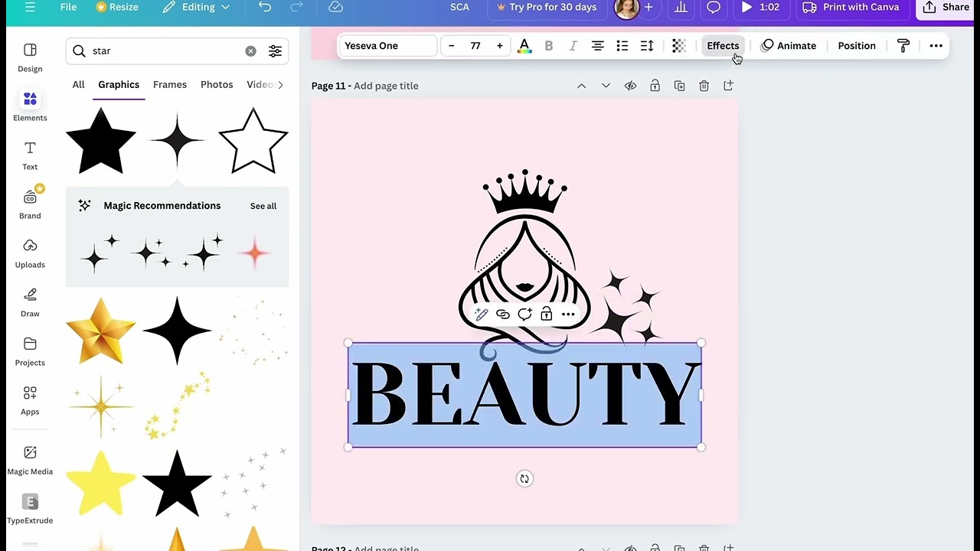Open more toolbar options ellipsis
This screenshot has height=551, width=980.
click(936, 46)
